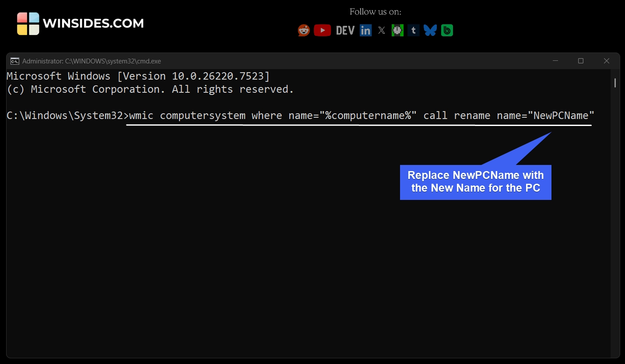Open the LinkedIn profile icon

[365, 30]
